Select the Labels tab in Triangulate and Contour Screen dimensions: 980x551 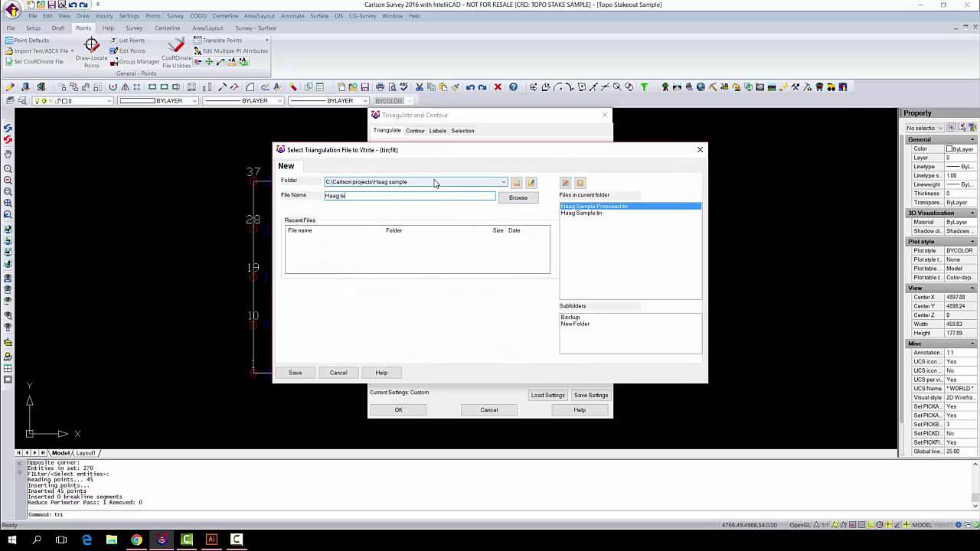point(437,131)
